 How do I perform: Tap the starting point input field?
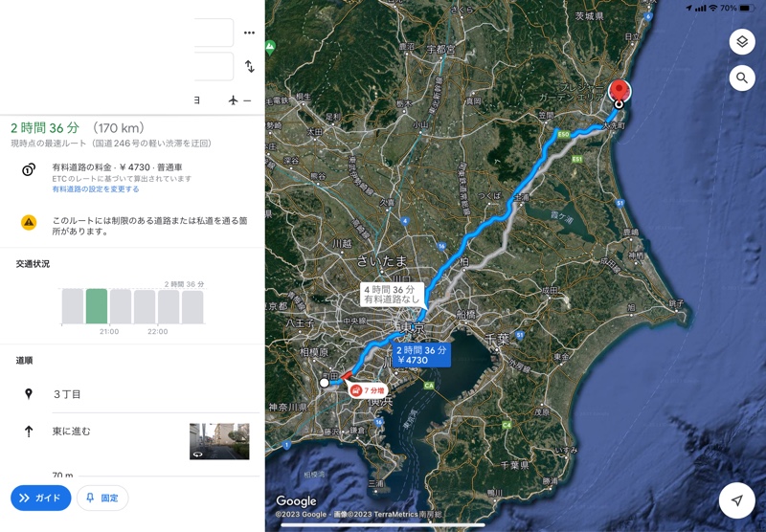click(x=214, y=33)
